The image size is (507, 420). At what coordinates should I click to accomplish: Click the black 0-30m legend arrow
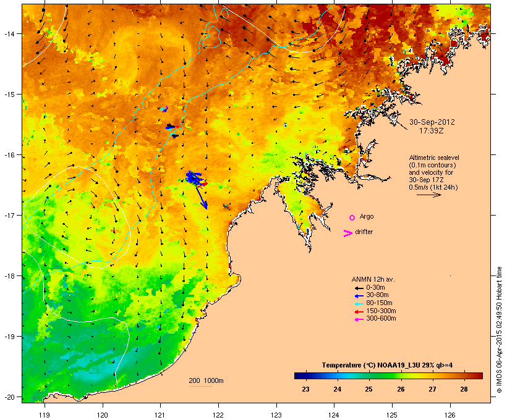[359, 288]
